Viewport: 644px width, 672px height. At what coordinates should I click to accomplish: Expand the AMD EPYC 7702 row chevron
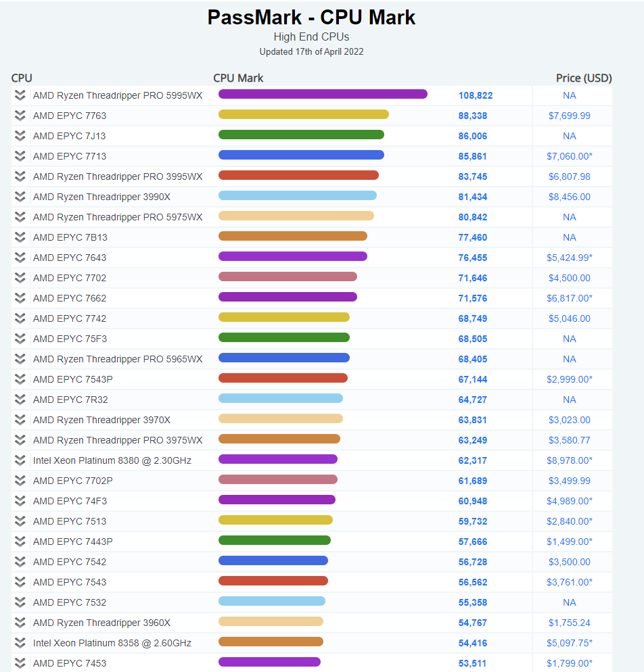tap(20, 278)
